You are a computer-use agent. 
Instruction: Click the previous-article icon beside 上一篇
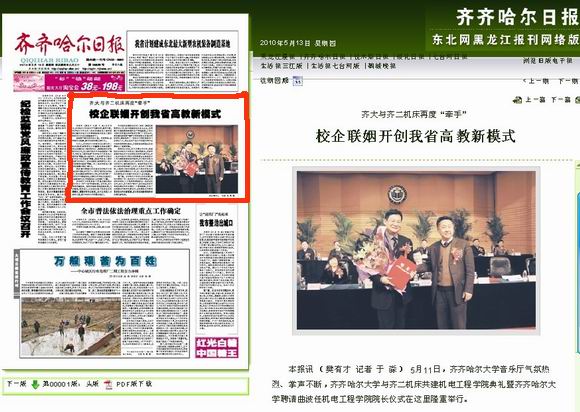click(517, 100)
